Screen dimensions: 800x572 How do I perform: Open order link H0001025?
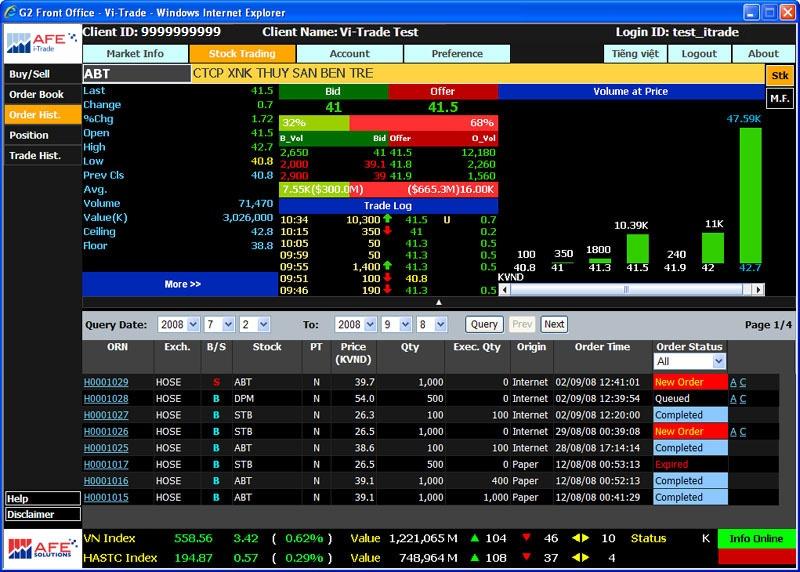coord(106,448)
